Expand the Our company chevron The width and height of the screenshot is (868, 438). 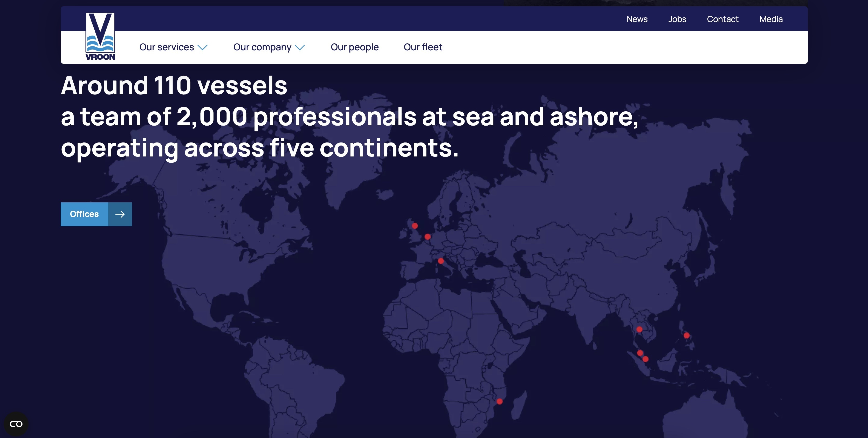tap(300, 47)
